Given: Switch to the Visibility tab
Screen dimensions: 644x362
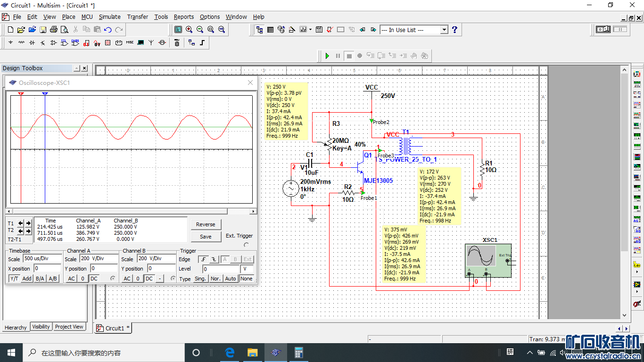Looking at the screenshot, I should click(41, 327).
